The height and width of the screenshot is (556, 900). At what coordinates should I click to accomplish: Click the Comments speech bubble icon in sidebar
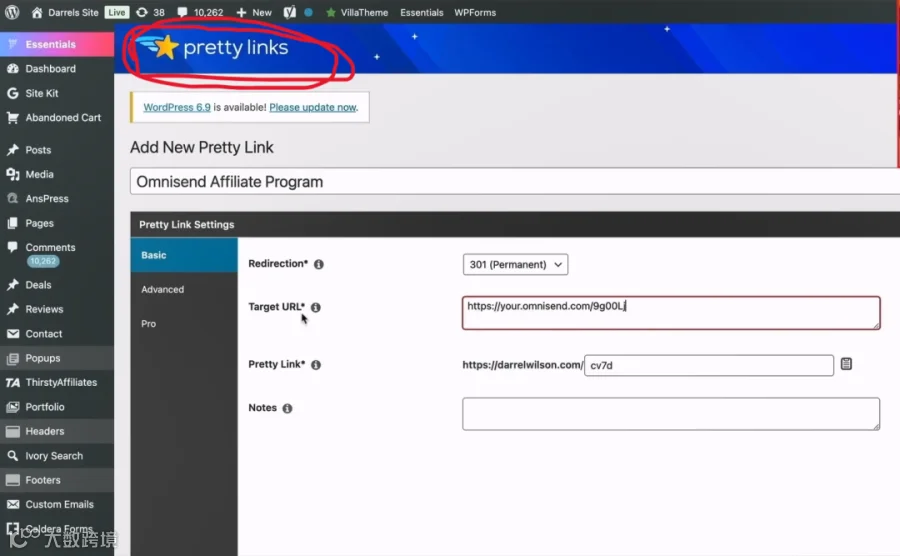13,247
